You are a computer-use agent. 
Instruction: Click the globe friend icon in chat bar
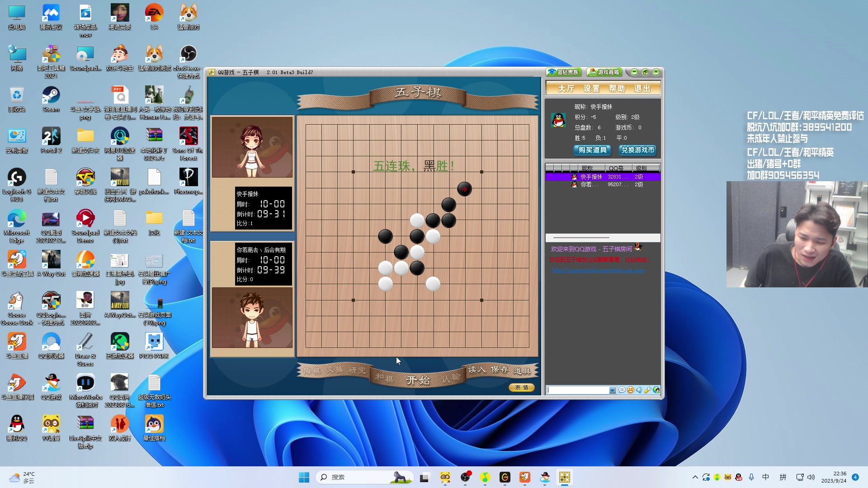coord(656,390)
